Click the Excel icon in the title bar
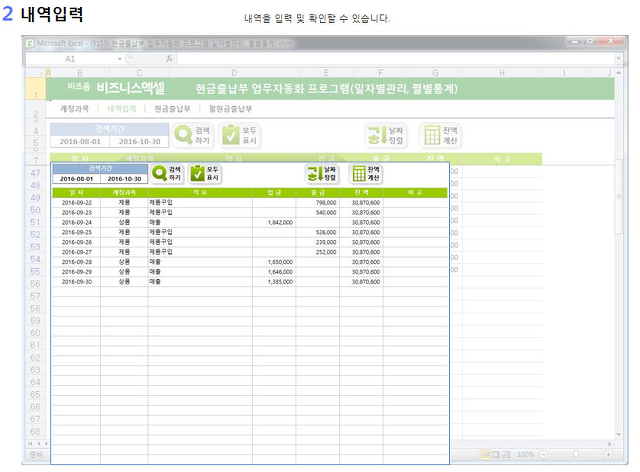This screenshot has width=640, height=472. point(30,43)
